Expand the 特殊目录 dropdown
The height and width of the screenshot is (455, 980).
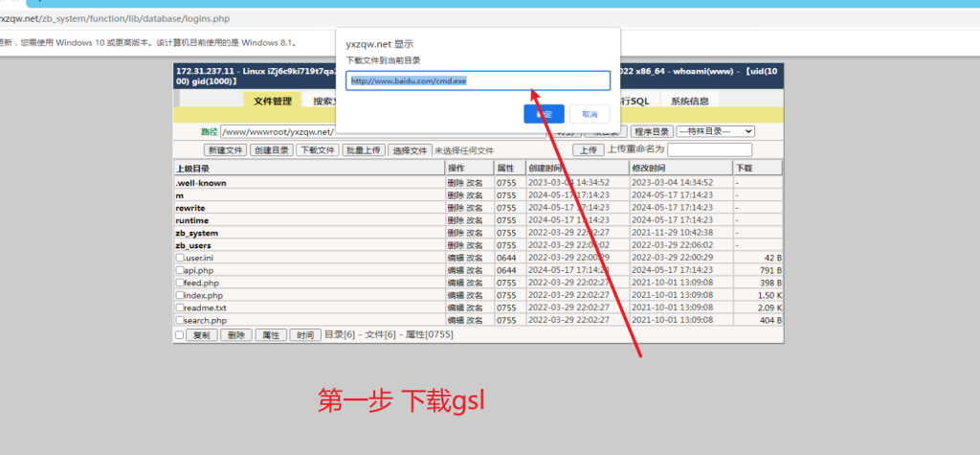pyautogui.click(x=715, y=131)
